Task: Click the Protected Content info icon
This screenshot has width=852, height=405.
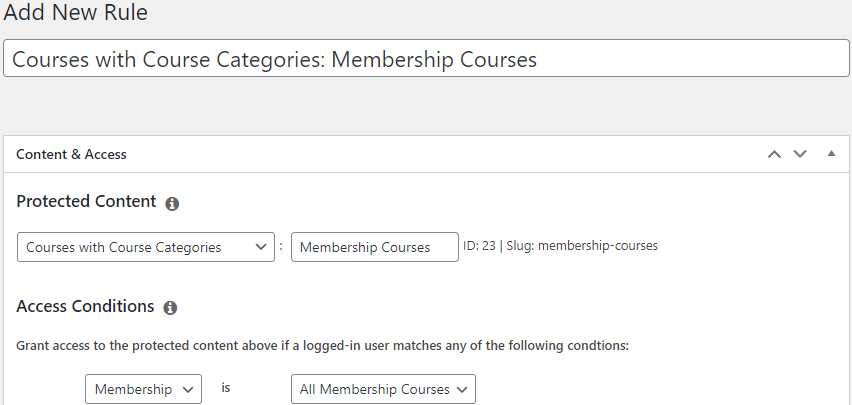Action: point(172,203)
